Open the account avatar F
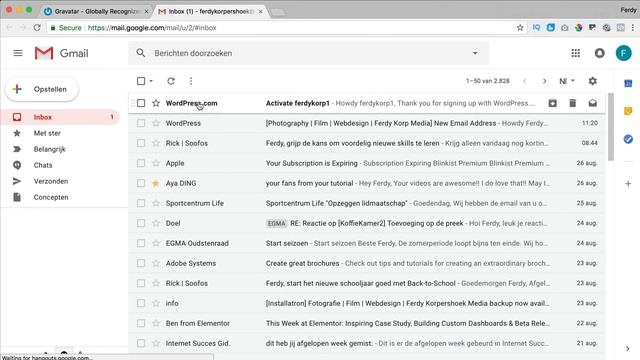The width and height of the screenshot is (640, 360). 623,53
